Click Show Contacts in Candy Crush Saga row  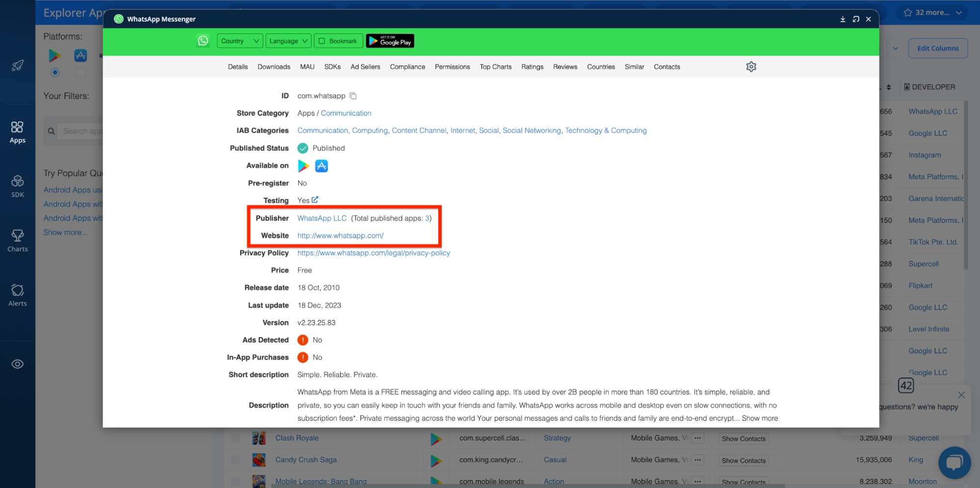pyautogui.click(x=743, y=460)
